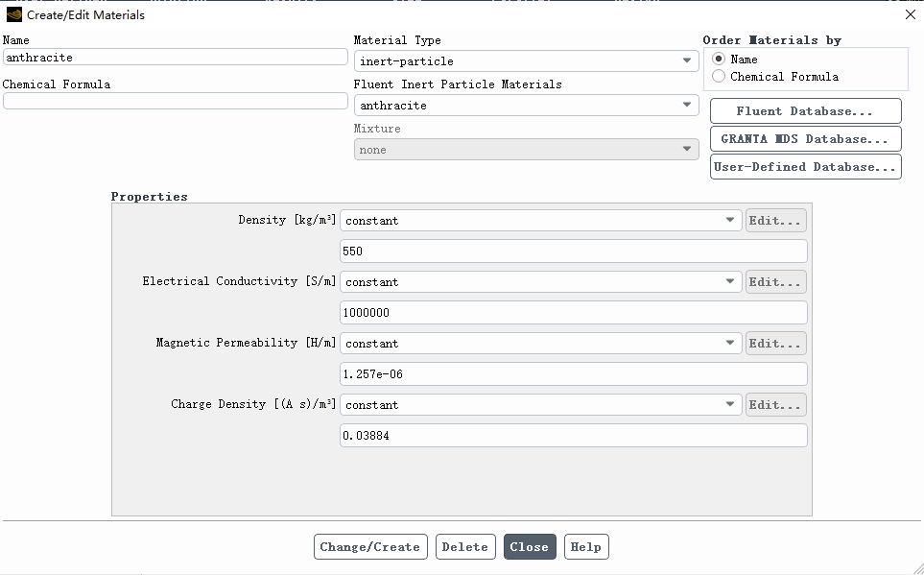Click the Chemical Formula text field
The width and height of the screenshot is (924, 575).
click(x=175, y=101)
